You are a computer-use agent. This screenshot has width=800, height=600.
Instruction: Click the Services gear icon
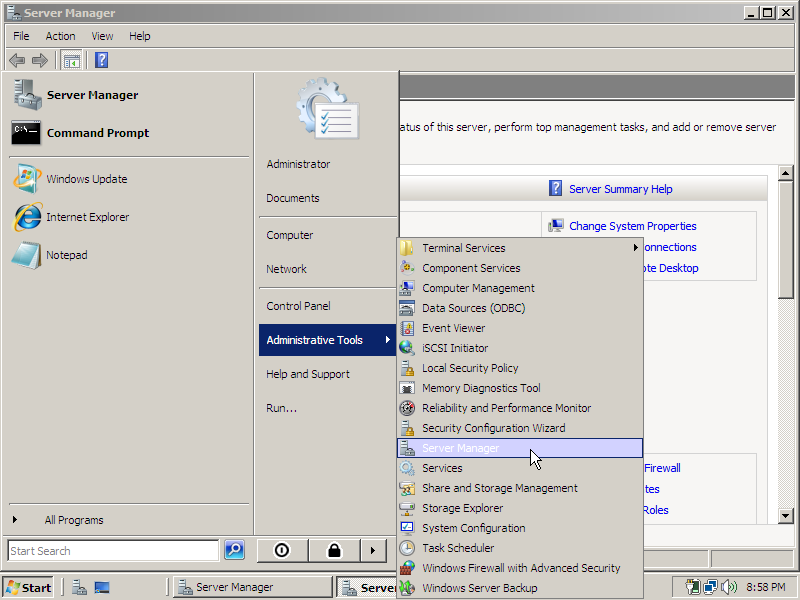407,468
